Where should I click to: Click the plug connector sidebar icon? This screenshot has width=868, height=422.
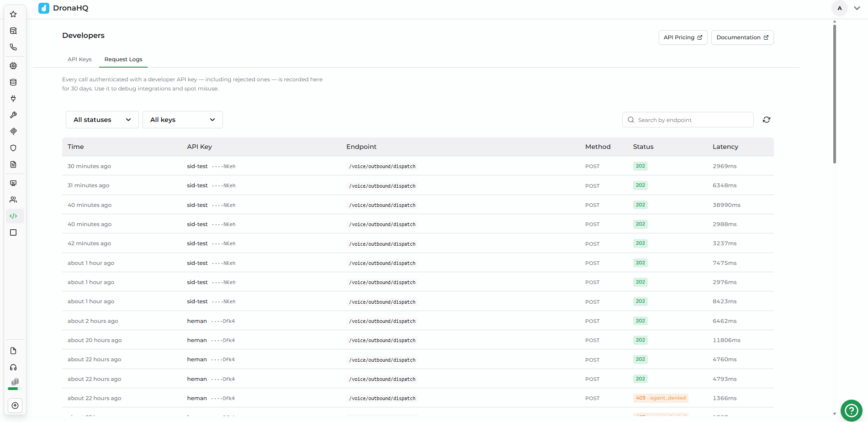[13, 99]
